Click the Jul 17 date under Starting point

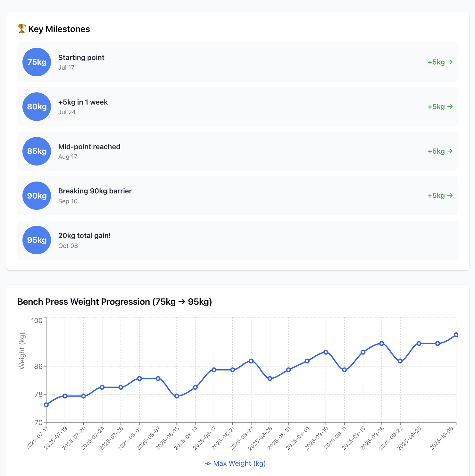(x=66, y=67)
